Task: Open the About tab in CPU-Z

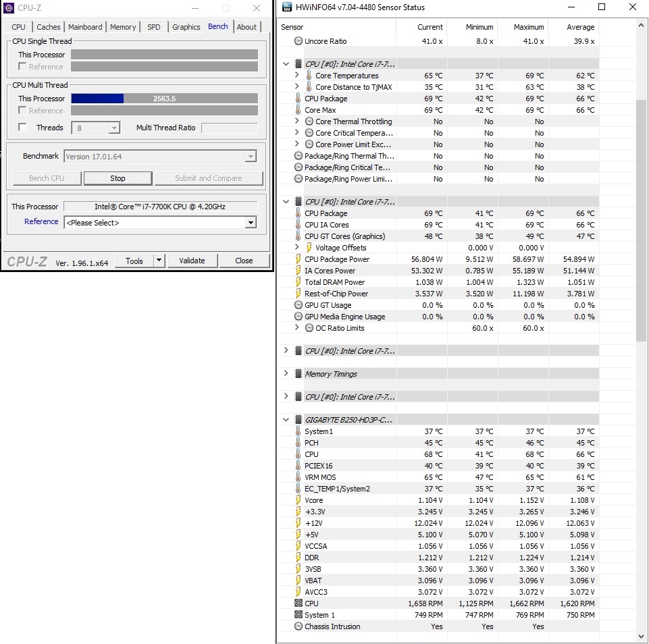Action: [246, 27]
